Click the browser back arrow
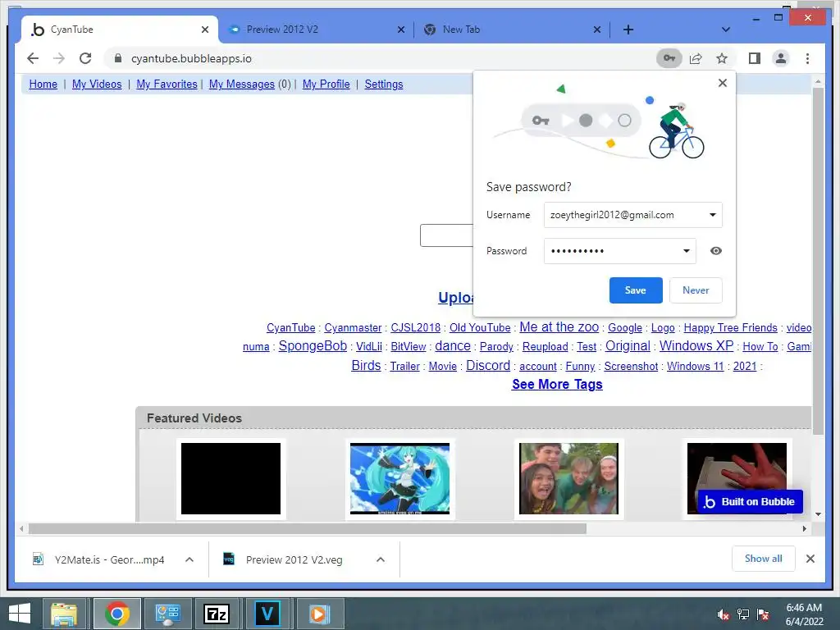 [33, 58]
